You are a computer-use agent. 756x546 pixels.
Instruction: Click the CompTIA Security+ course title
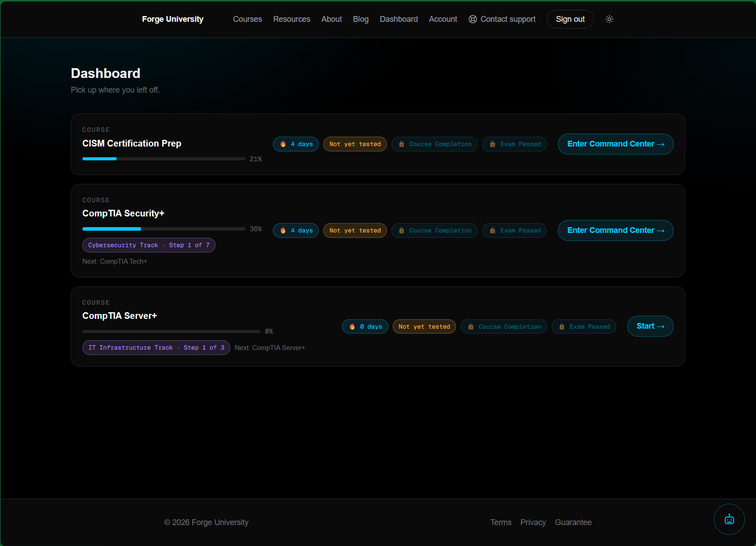(123, 213)
